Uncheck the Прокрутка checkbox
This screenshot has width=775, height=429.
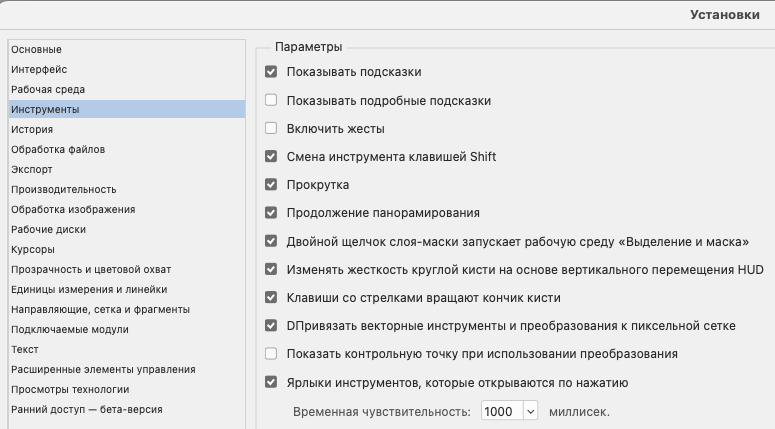point(271,185)
